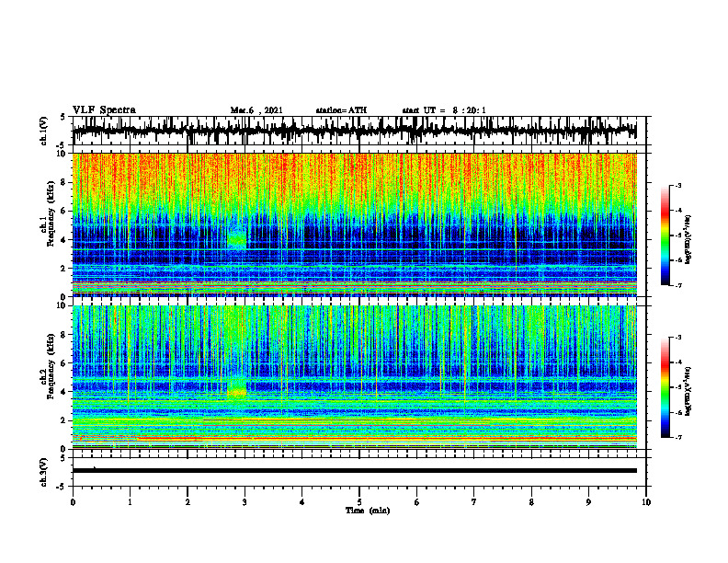Click the "2" kHz tick of ch.2 spectrogram
Viewport: 728px width, 563px height.
pyautogui.click(x=63, y=420)
